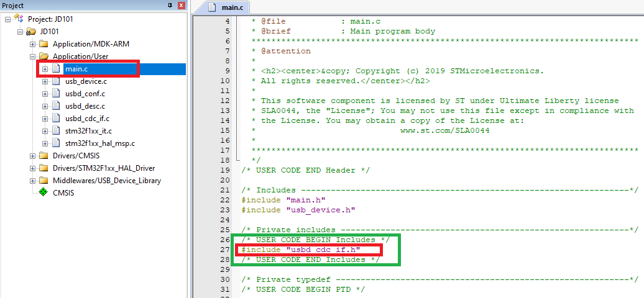Select stm32f1xx_hal_msp.c in project tree

click(99, 143)
